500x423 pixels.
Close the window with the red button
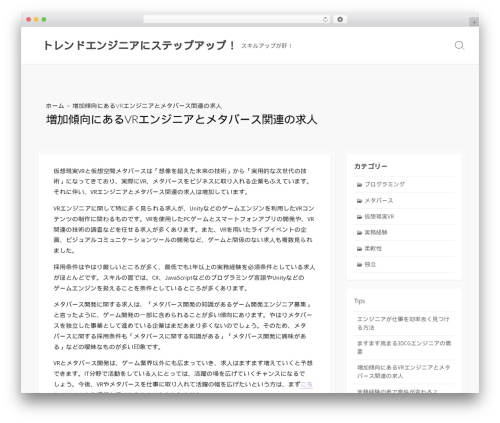pos(29,19)
